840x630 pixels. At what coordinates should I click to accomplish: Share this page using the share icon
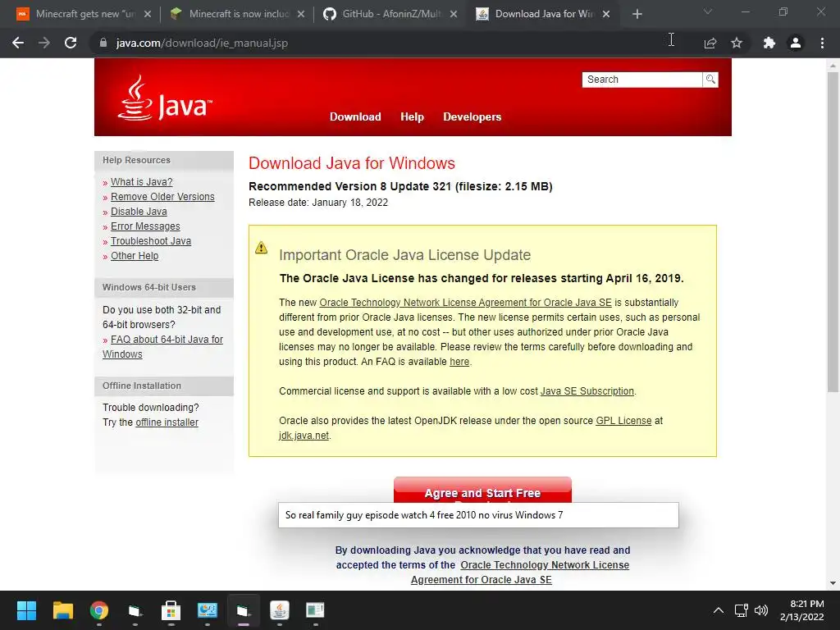pyautogui.click(x=710, y=43)
